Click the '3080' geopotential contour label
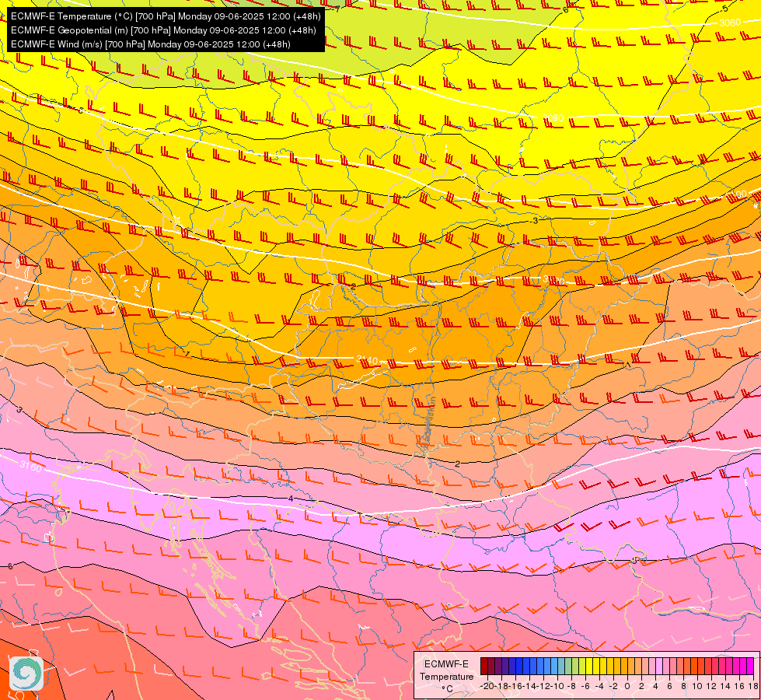The height and width of the screenshot is (700, 761). coord(553,118)
